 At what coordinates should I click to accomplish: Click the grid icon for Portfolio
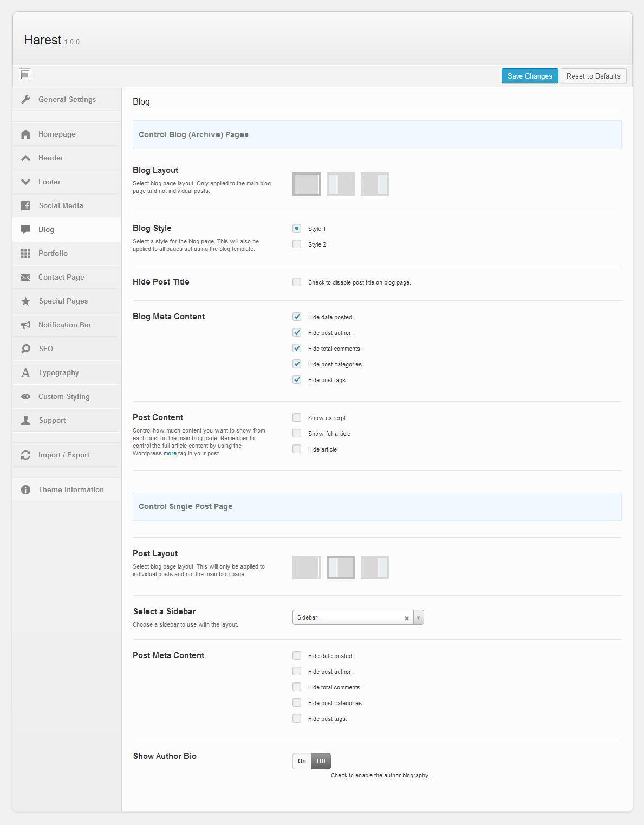(x=25, y=253)
